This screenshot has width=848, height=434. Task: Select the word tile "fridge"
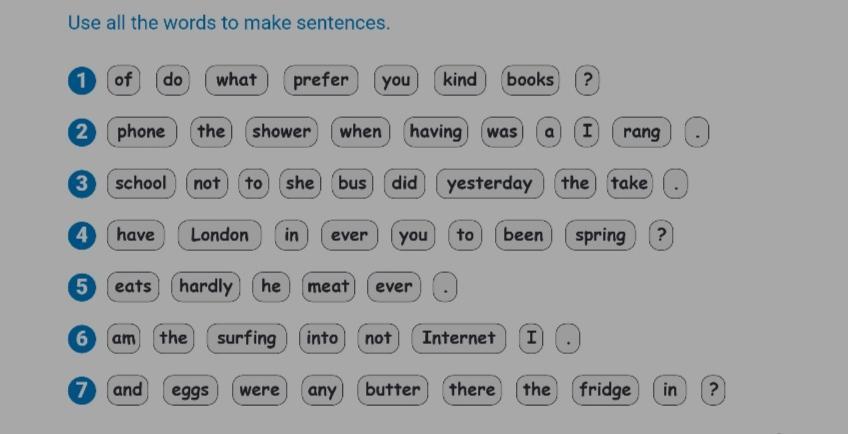click(x=605, y=390)
